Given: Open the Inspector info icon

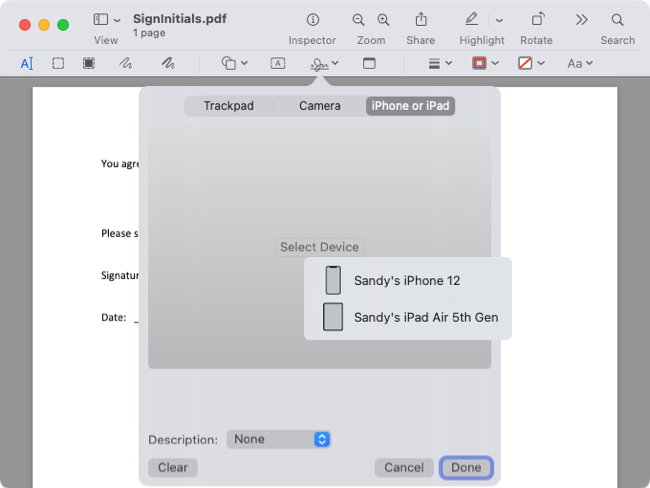Looking at the screenshot, I should [x=313, y=19].
